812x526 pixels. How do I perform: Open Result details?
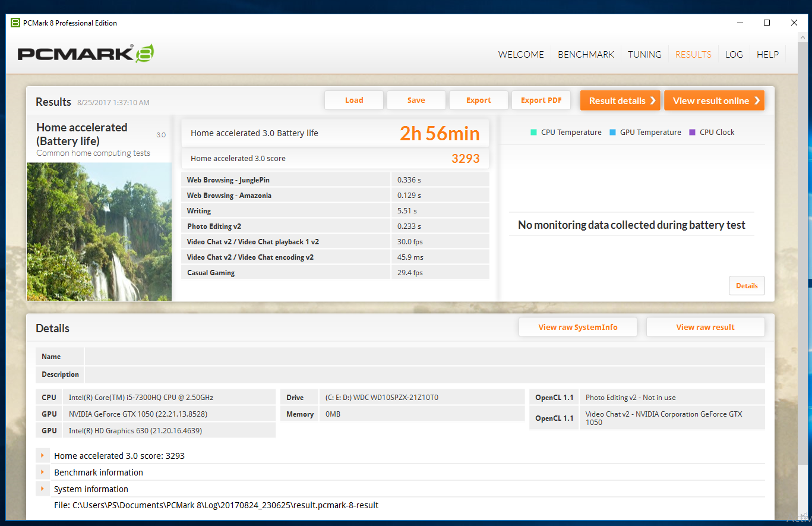[621, 100]
